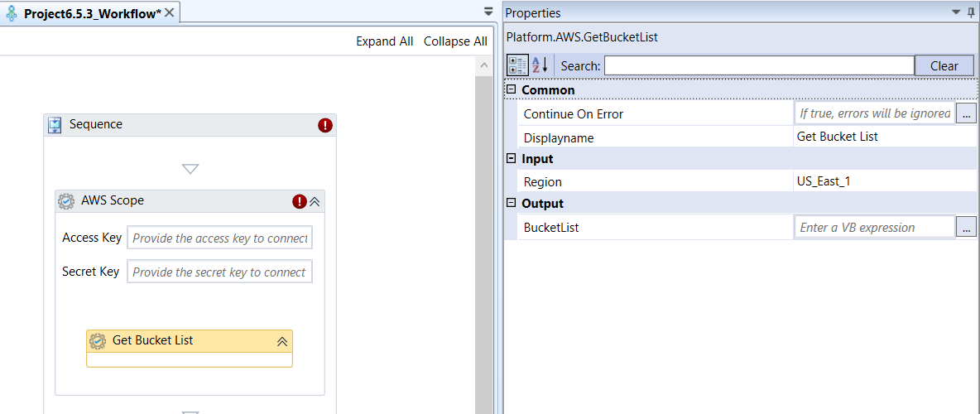
Task: Click the Get Bucket List gear icon
Action: 98,341
